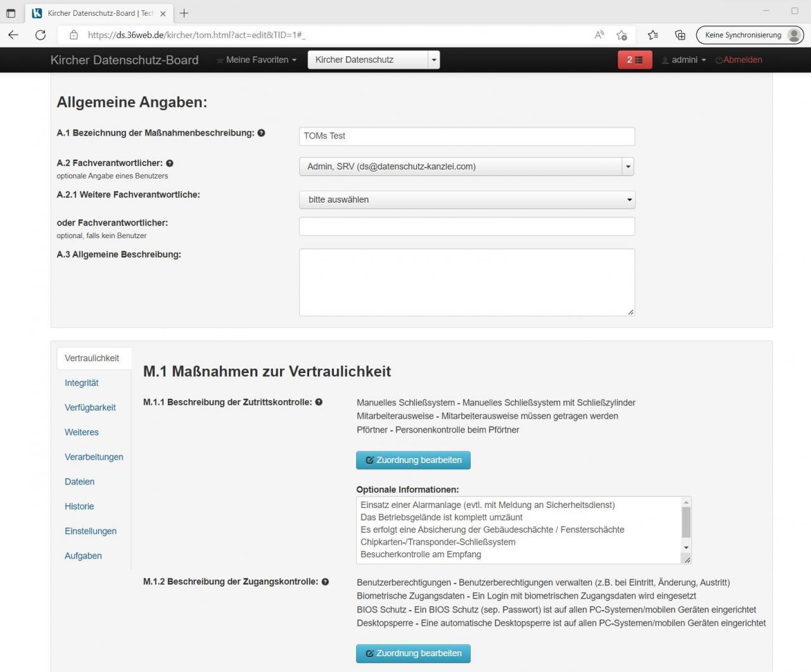811x672 pixels.
Task: Click help icon next to A.2 Fachverantwortlicher
Action: point(170,163)
